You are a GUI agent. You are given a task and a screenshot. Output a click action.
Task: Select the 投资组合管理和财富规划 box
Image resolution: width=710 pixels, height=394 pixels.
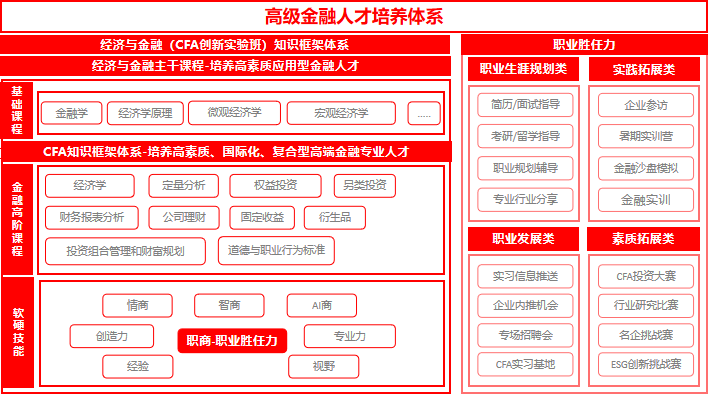[x=125, y=251]
